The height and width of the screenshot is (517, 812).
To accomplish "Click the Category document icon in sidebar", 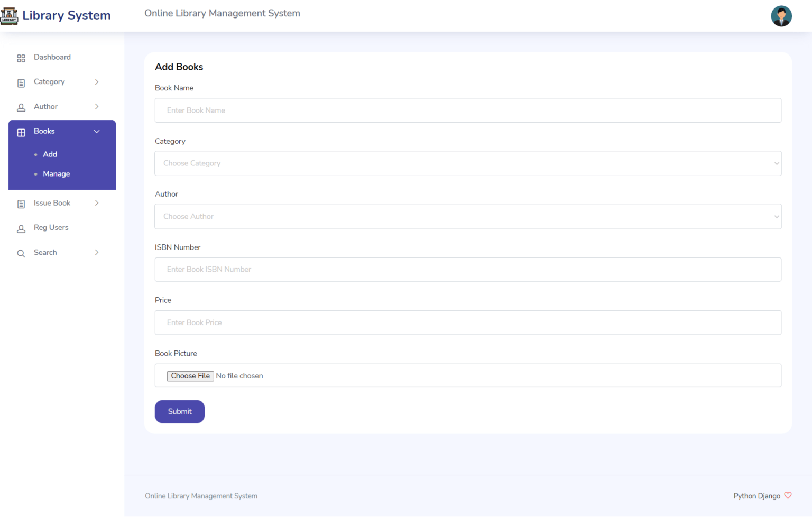I will pyautogui.click(x=21, y=83).
